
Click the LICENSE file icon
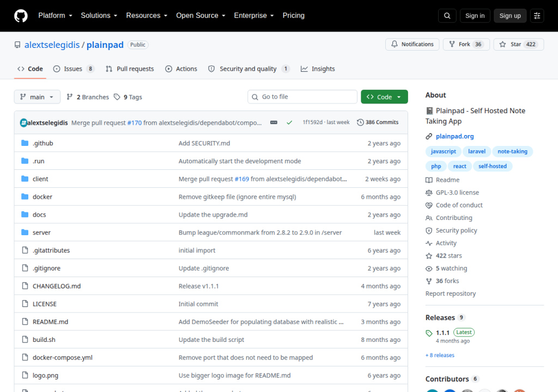tap(25, 304)
